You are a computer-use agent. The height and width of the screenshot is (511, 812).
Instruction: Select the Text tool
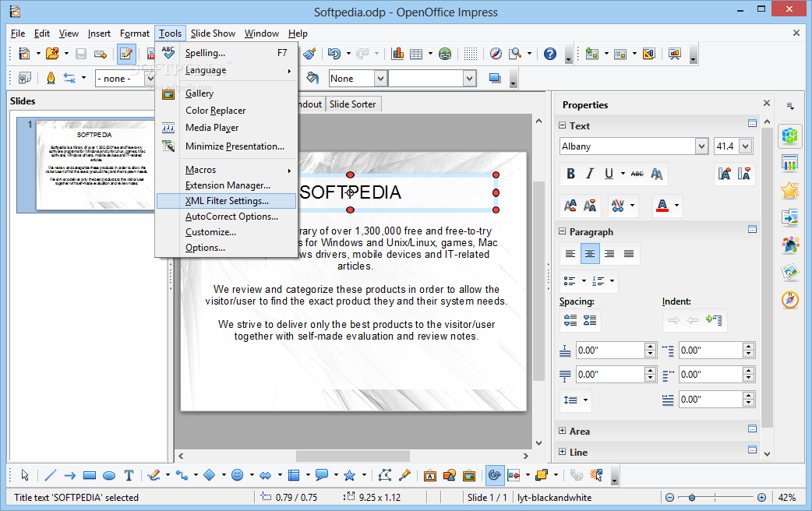pyautogui.click(x=129, y=475)
